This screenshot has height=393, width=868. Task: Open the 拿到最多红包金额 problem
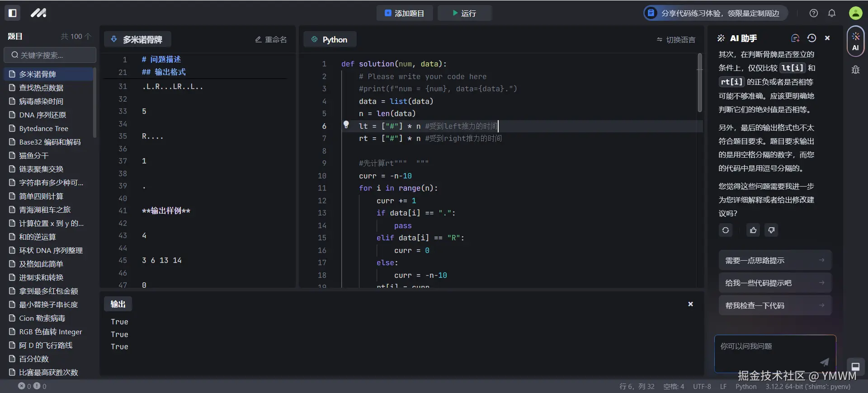click(48, 291)
